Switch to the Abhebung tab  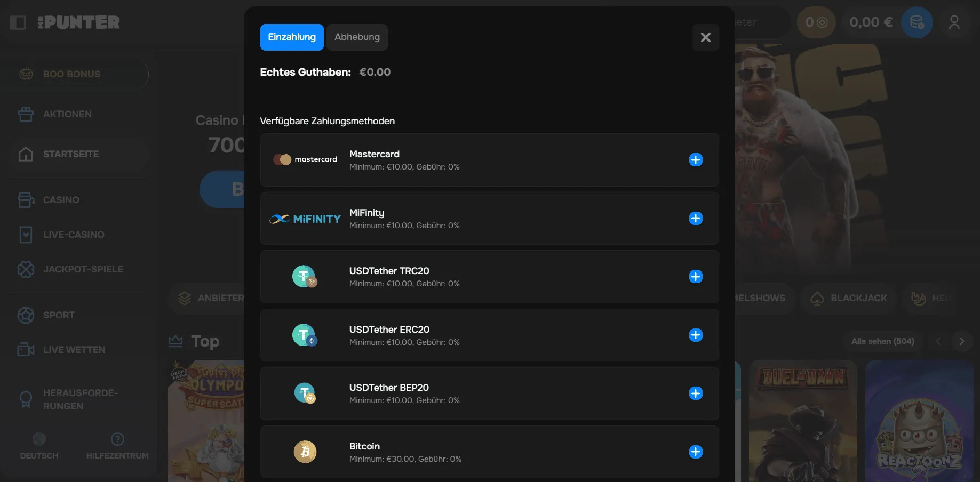(357, 37)
